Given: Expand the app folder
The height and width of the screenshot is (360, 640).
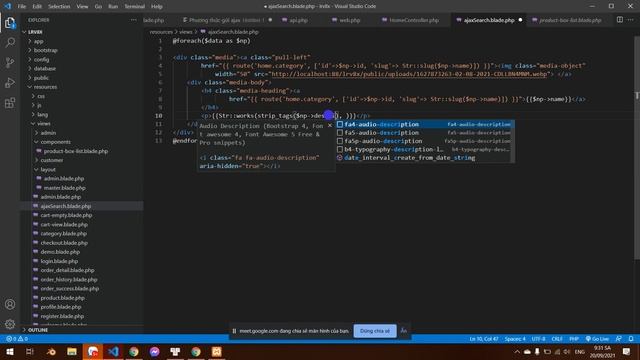Looking at the screenshot, I should tap(38, 41).
